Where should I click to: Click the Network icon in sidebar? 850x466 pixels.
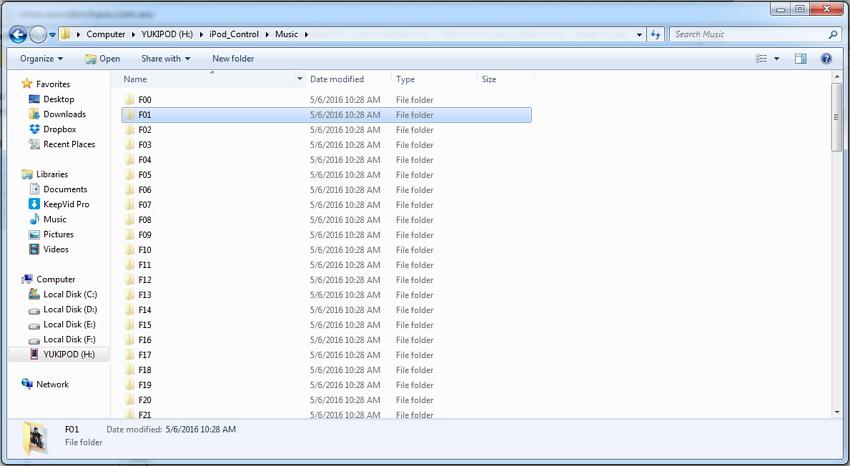pos(52,384)
